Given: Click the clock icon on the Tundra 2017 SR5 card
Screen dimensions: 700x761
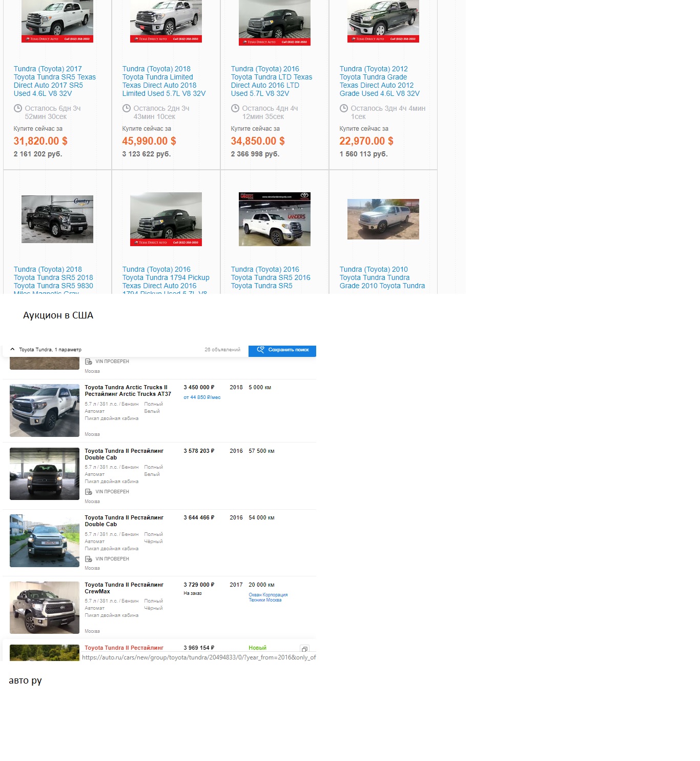Looking at the screenshot, I should tap(18, 109).
